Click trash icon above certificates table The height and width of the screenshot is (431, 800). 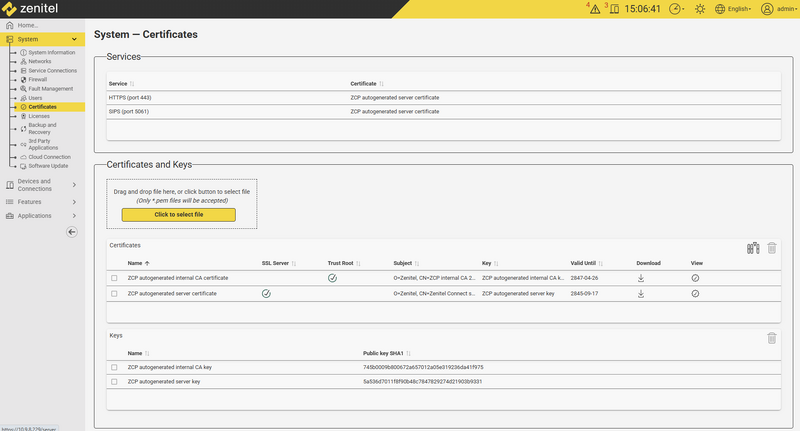[x=772, y=248]
